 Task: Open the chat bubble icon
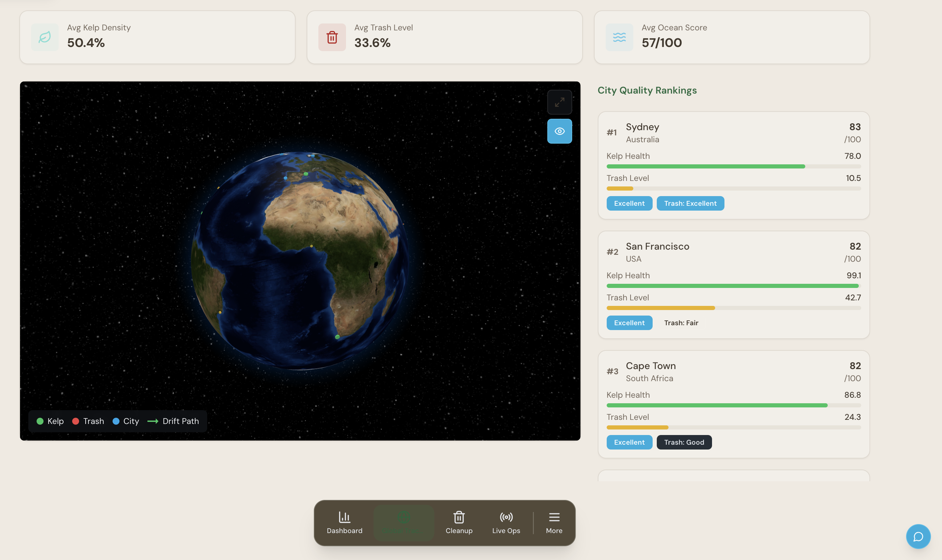tap(918, 536)
